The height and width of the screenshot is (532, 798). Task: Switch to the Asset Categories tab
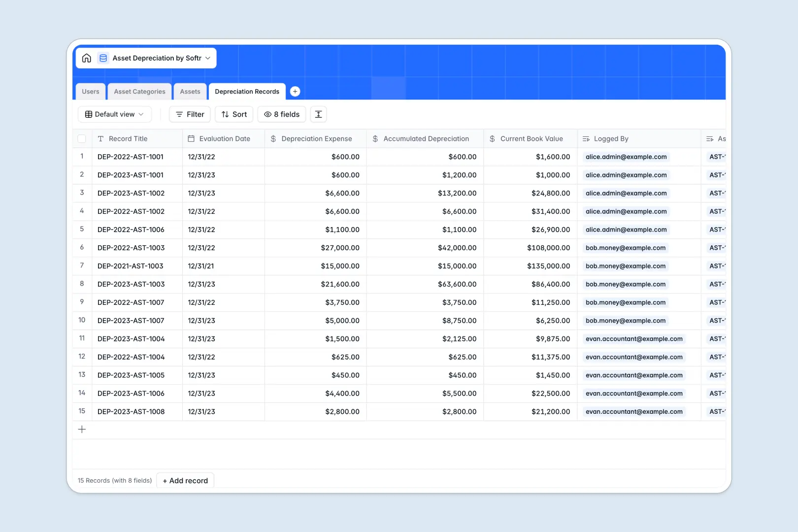click(140, 92)
